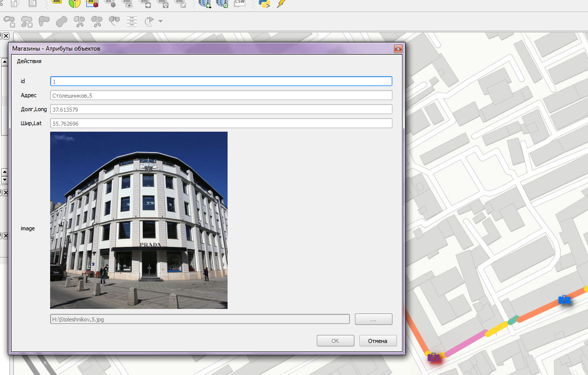Activate the Split Parts scissors tool
The image size is (588, 375).
pyautogui.click(x=97, y=22)
